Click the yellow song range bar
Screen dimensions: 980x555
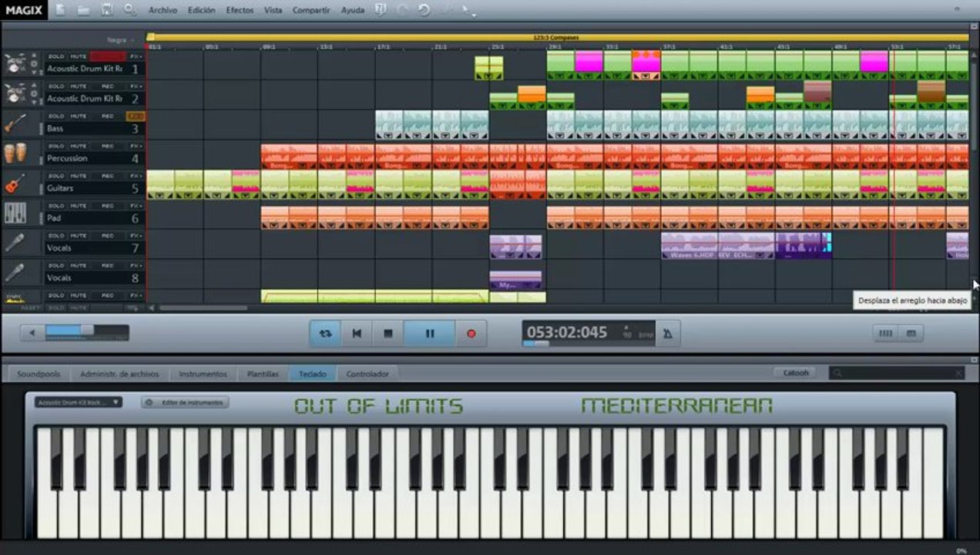[x=556, y=37]
